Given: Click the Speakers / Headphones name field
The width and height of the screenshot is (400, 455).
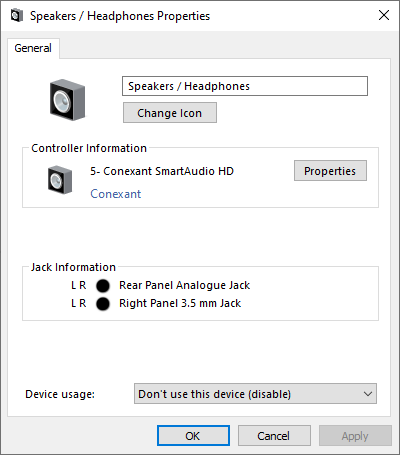Looking at the screenshot, I should [x=245, y=86].
